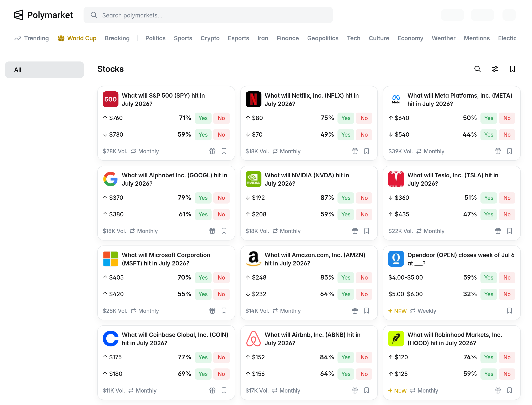
Task: Bookmark the Tesla (TSLA) market
Action: (x=510, y=231)
